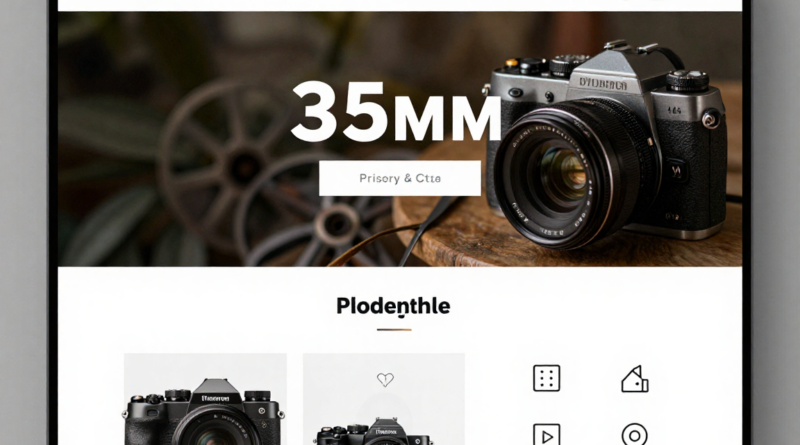Select the concentric circle icon

pos(635,435)
